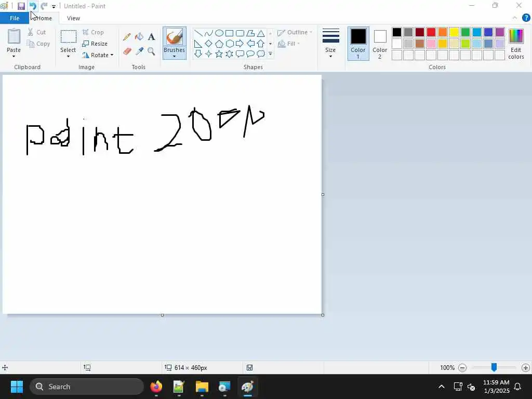Pick the red color swatch
The image size is (532, 399).
click(x=431, y=32)
